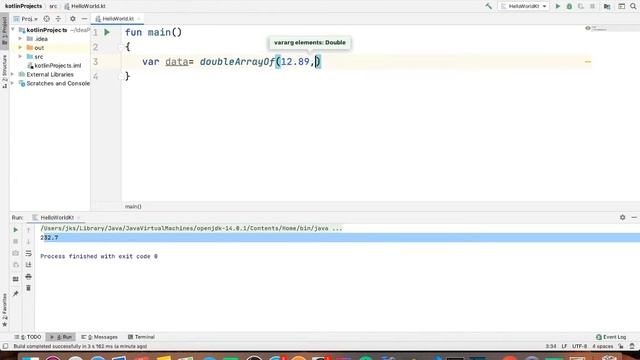Hide the Project panel with minus icon
Screen dimensions: 640x360
click(x=84, y=19)
